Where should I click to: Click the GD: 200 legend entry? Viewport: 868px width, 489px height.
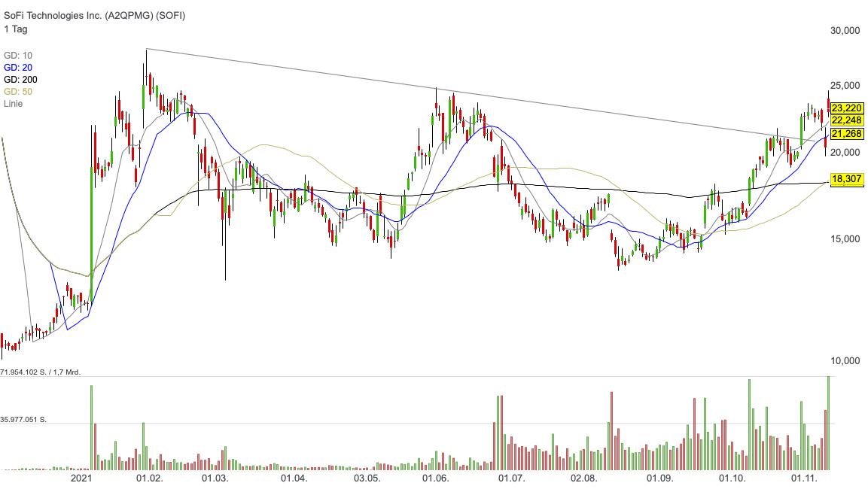(20, 80)
